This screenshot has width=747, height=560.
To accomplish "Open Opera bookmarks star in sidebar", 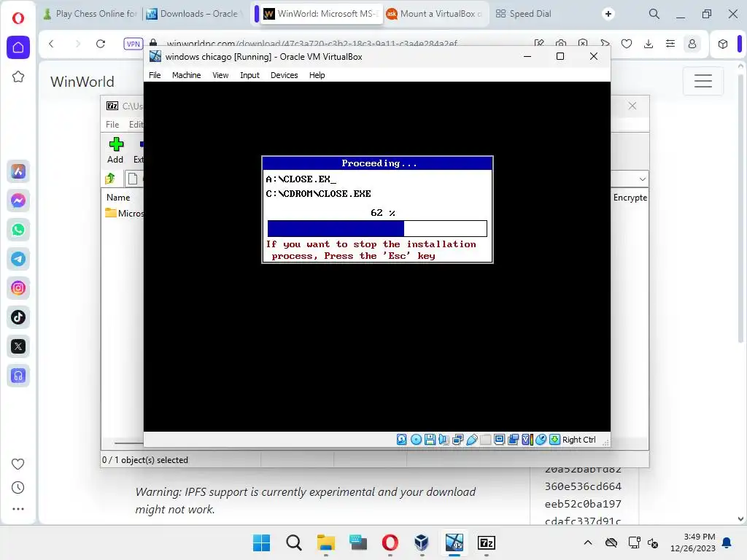I will [x=18, y=77].
